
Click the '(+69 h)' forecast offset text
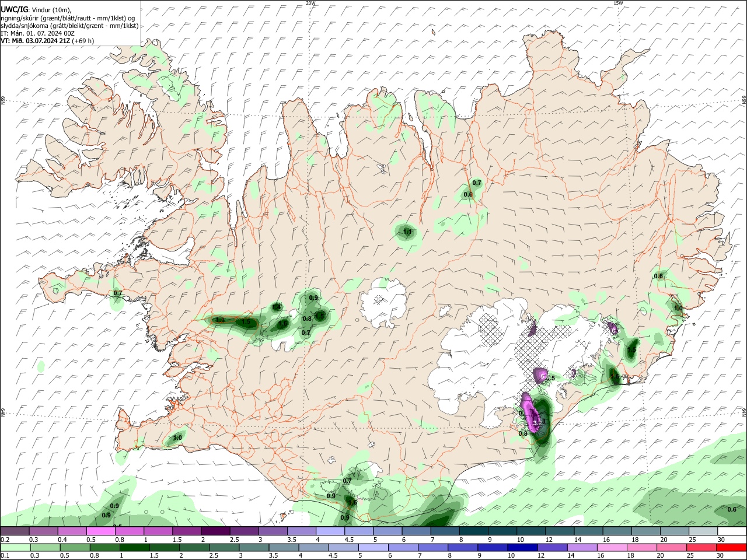coord(83,41)
